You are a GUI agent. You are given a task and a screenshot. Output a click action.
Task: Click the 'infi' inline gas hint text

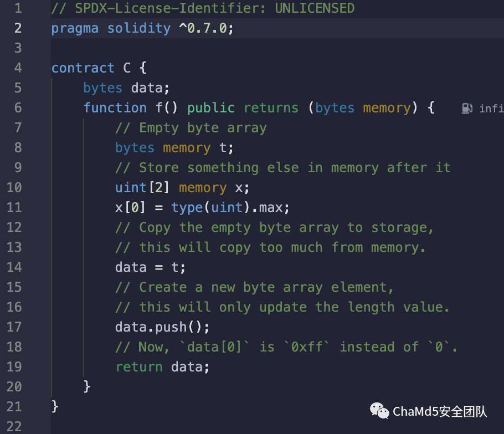(x=491, y=108)
